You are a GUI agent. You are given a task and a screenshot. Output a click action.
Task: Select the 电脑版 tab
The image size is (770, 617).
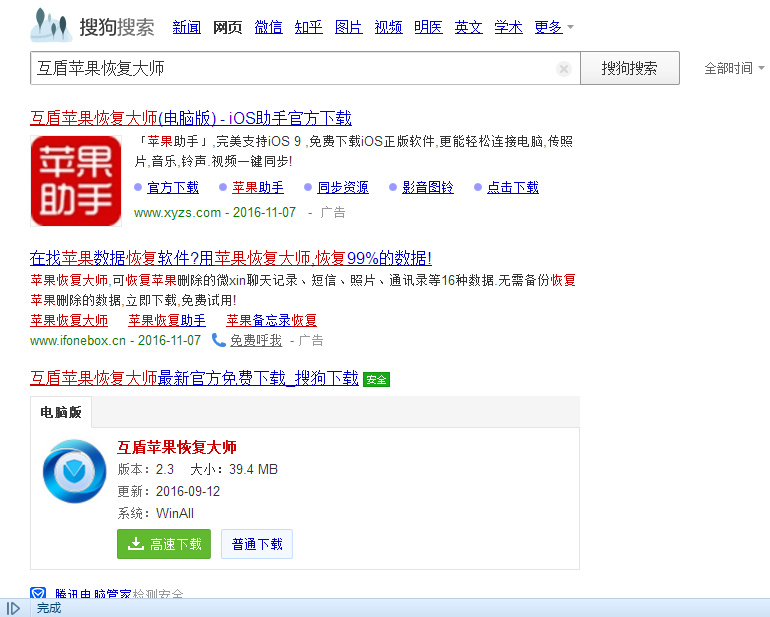[x=61, y=412]
